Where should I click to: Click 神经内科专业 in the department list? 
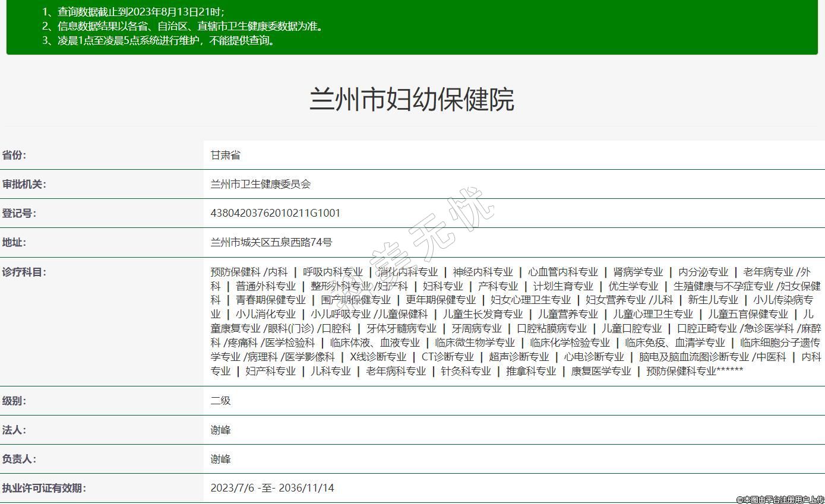click(x=482, y=272)
